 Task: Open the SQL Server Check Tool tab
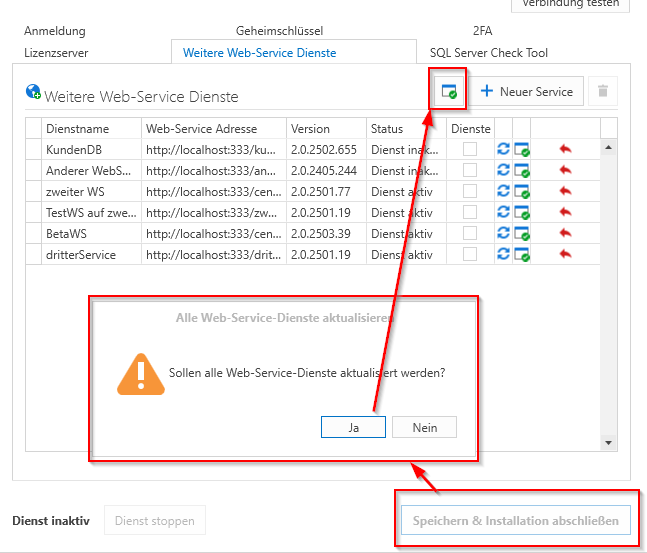489,53
